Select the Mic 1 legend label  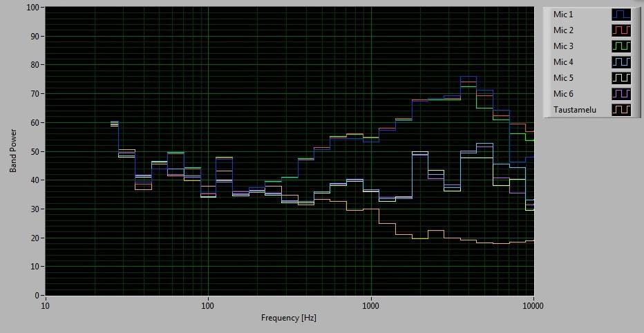pyautogui.click(x=563, y=15)
